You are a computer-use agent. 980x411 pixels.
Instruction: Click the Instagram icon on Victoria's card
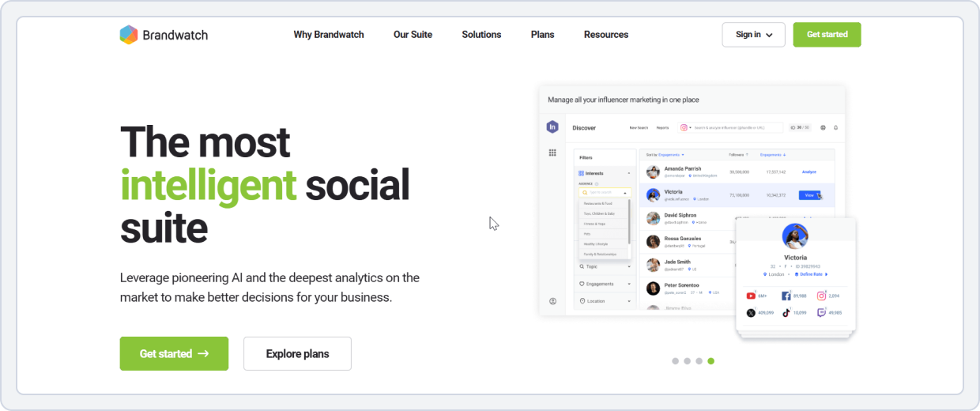coord(821,296)
